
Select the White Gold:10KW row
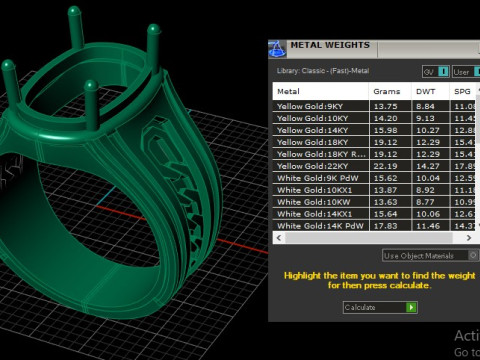[374, 202]
